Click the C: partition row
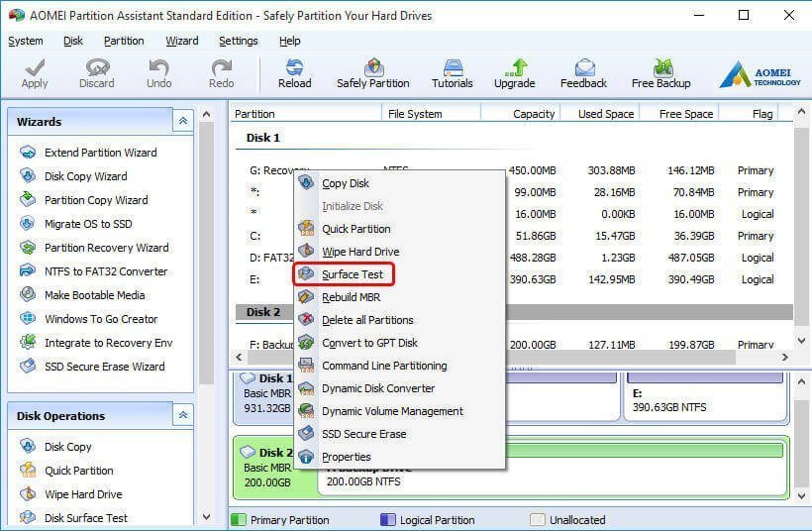This screenshot has width=812, height=531. (513, 236)
